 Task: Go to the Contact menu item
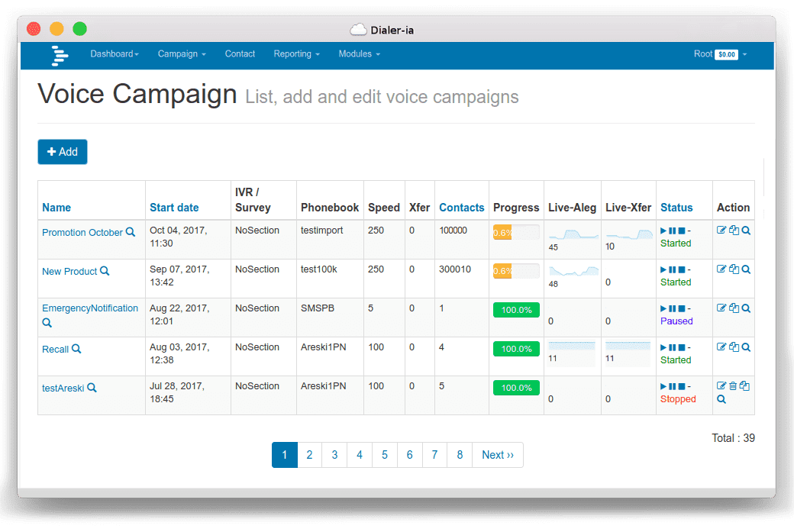(x=240, y=54)
